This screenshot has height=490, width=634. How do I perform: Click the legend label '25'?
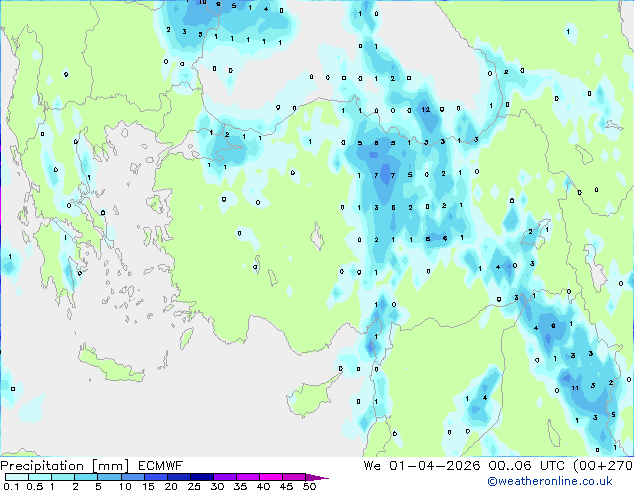(194, 486)
